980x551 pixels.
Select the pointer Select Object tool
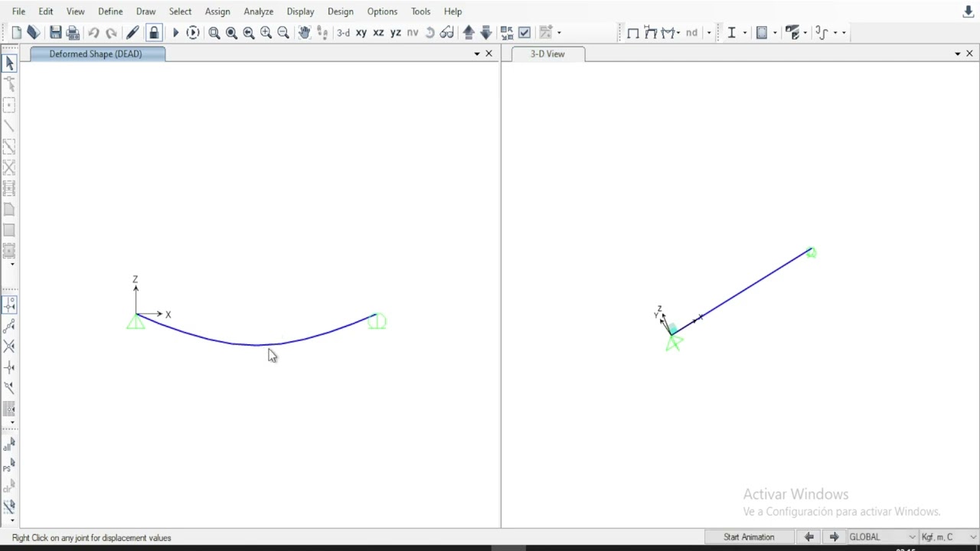pos(9,64)
